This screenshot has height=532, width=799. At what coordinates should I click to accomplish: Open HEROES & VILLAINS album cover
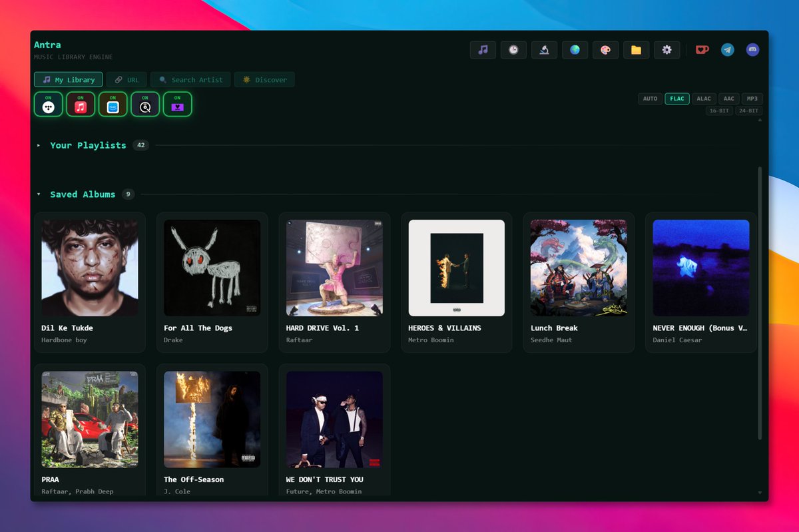(457, 268)
